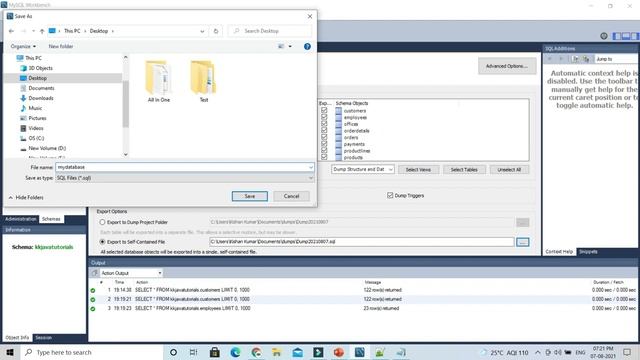Viewport: 640px width, 360px height.
Task: Open the Test folder
Action: [x=204, y=81]
